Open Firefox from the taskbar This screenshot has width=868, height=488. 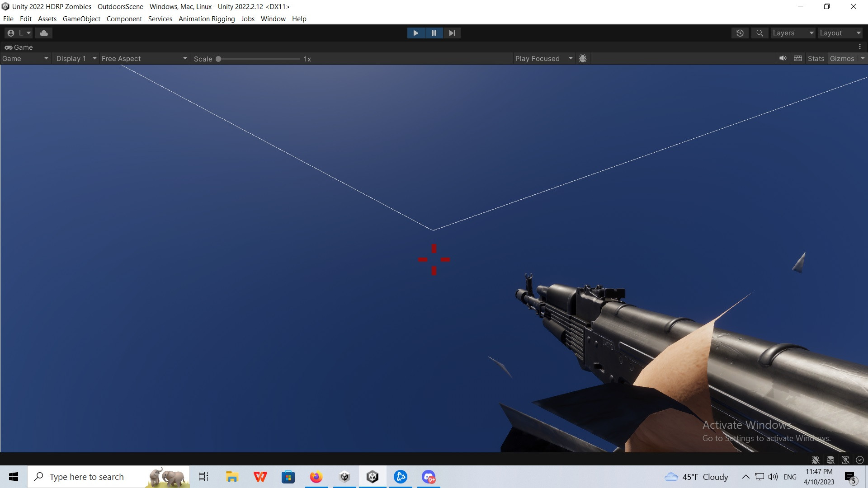pos(316,477)
